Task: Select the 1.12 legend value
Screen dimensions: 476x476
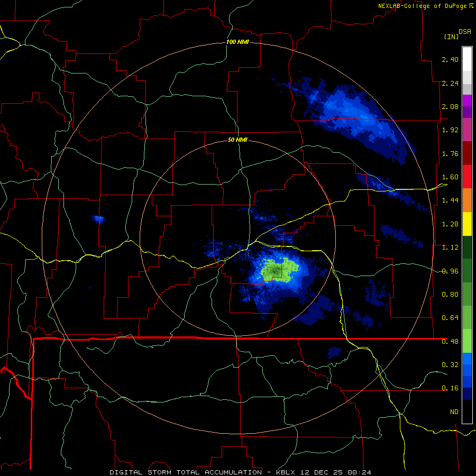Action: [x=450, y=248]
